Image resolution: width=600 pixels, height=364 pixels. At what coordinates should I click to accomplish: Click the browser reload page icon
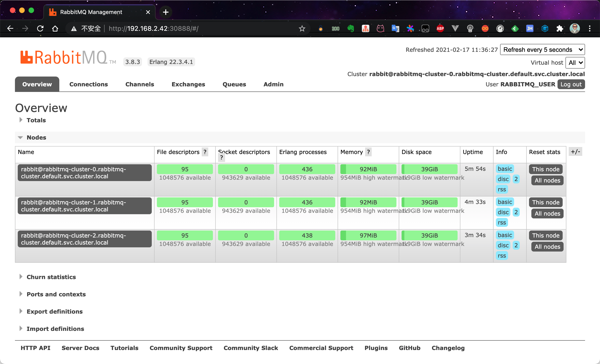point(40,29)
